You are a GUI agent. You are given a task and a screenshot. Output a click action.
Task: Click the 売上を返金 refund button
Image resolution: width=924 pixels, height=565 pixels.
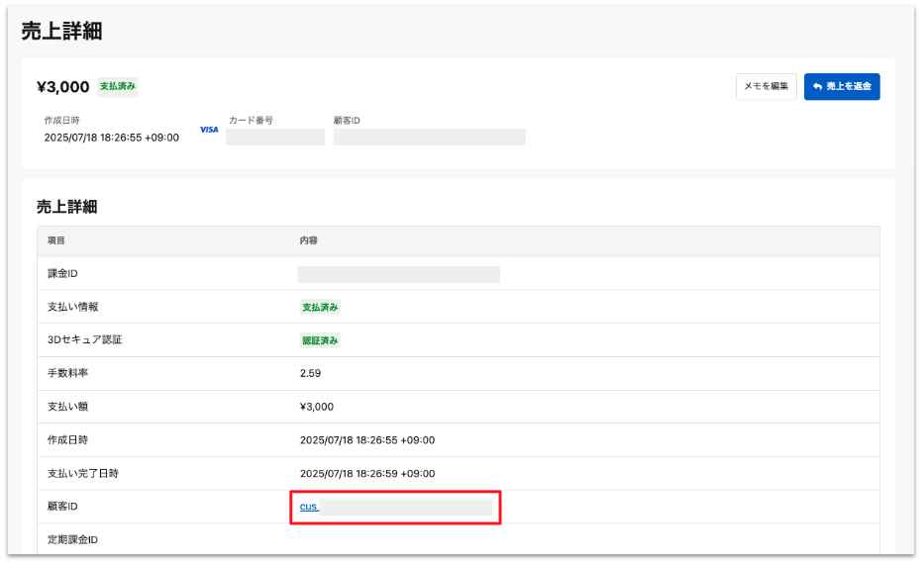842,86
